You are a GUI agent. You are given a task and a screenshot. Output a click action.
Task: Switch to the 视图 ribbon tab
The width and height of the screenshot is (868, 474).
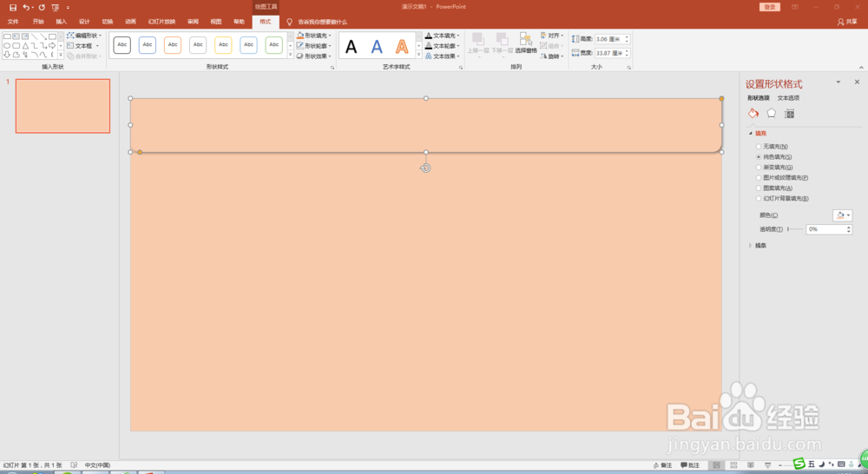[216, 22]
